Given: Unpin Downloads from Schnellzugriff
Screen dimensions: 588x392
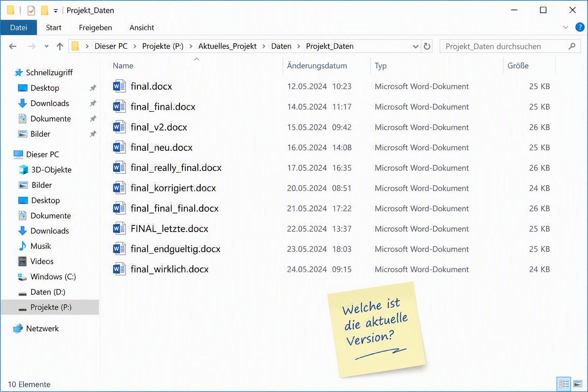Looking at the screenshot, I should pos(93,103).
